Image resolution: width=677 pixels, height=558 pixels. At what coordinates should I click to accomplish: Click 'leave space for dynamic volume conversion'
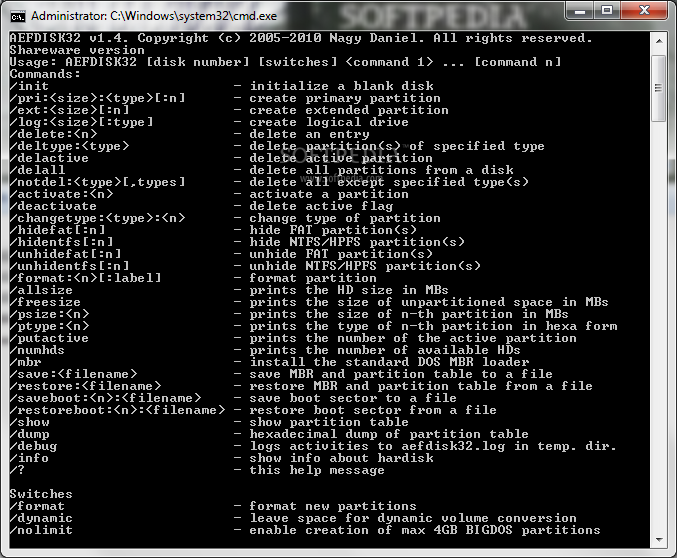[x=413, y=518]
